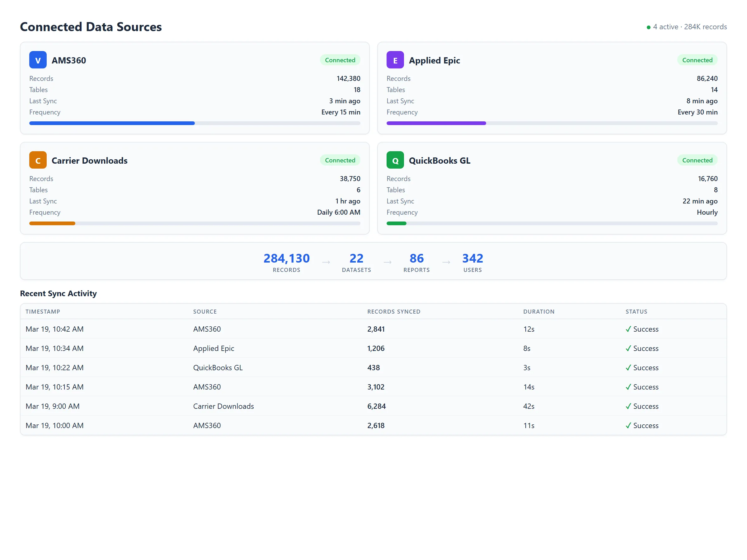Select the Carrier Downloads orange icon
This screenshot has height=560, width=747.
tap(37, 160)
